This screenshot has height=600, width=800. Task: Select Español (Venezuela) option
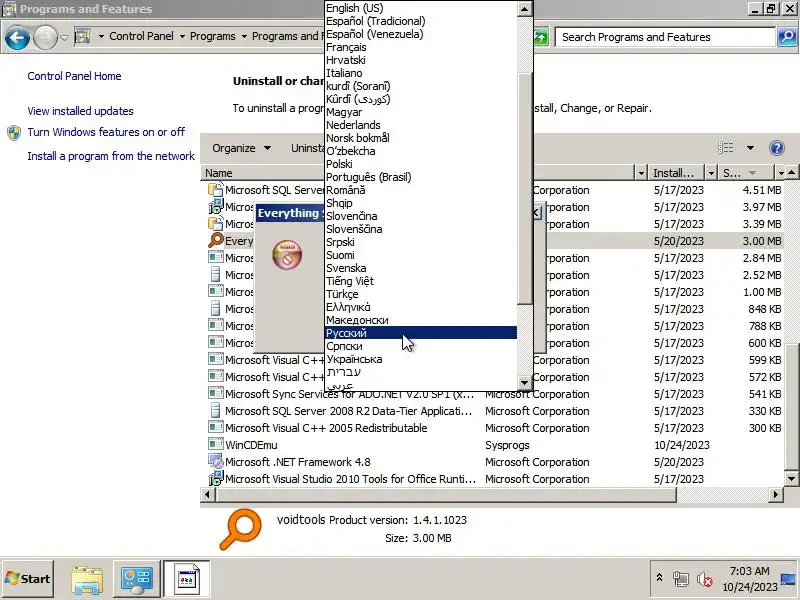tap(421, 34)
